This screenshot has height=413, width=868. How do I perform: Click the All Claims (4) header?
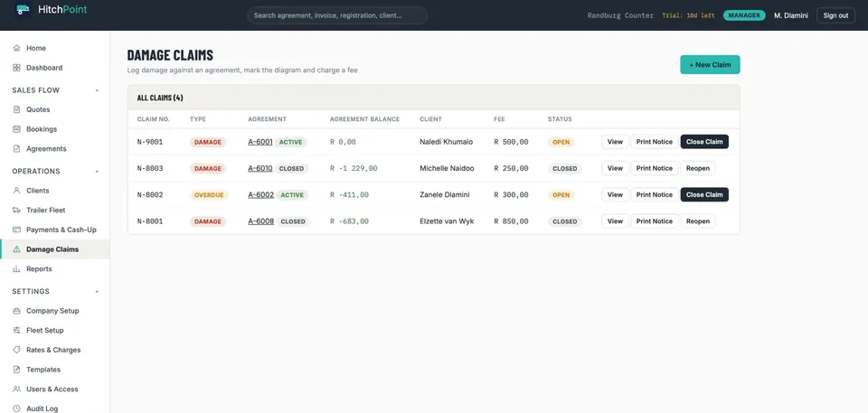(x=160, y=98)
